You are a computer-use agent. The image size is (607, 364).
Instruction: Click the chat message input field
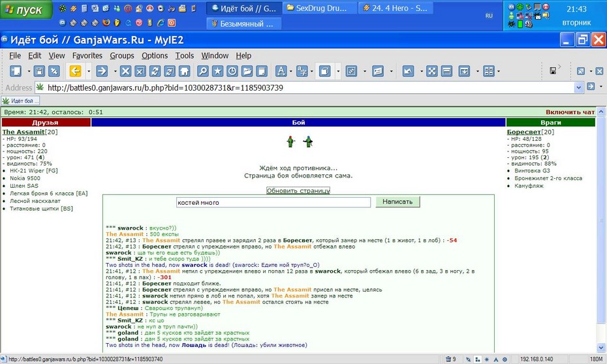[x=273, y=202]
